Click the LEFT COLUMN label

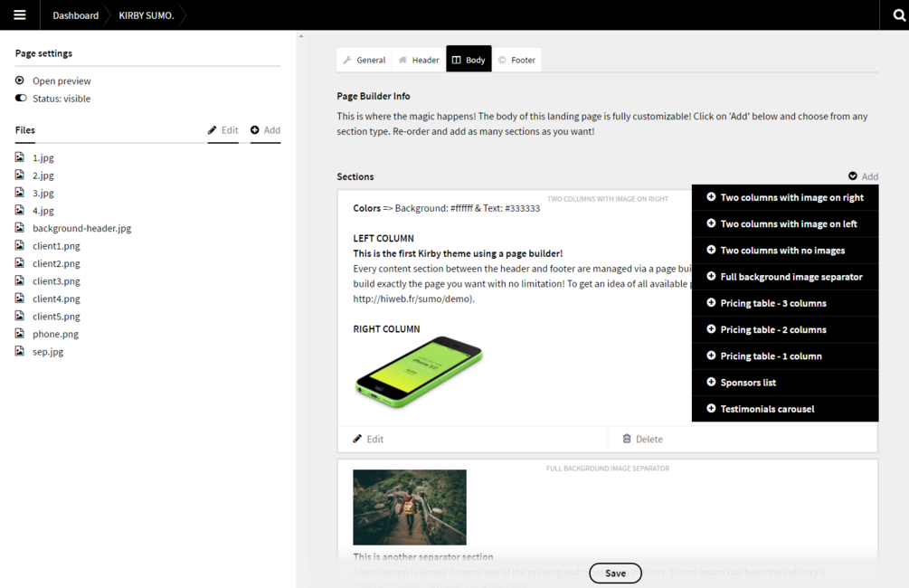pos(383,238)
